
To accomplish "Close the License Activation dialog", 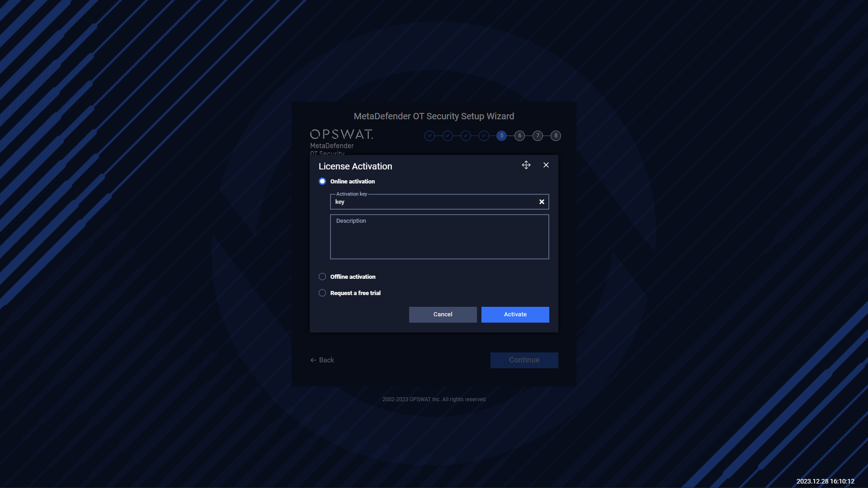I will click(546, 165).
